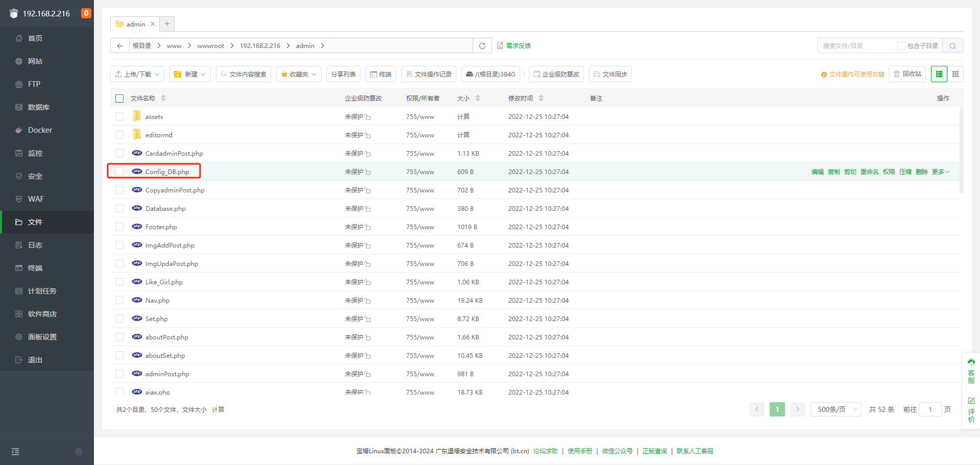Screen dimensions: 980x465
Task: Click 需求反馈 feedback link
Action: pos(514,45)
